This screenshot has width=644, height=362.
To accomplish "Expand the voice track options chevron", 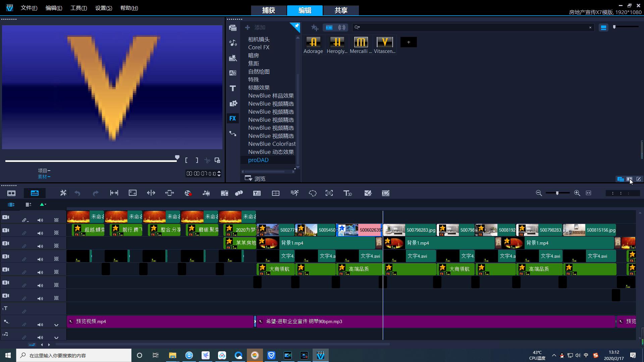I will (56, 324).
